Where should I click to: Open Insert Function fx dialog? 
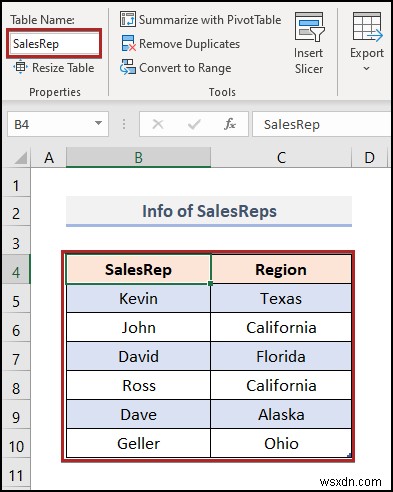pyautogui.click(x=230, y=124)
